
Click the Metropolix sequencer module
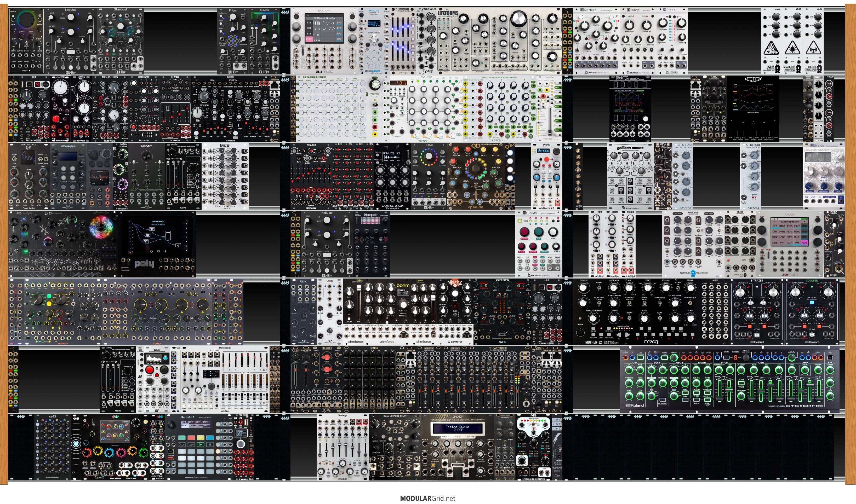(225, 379)
